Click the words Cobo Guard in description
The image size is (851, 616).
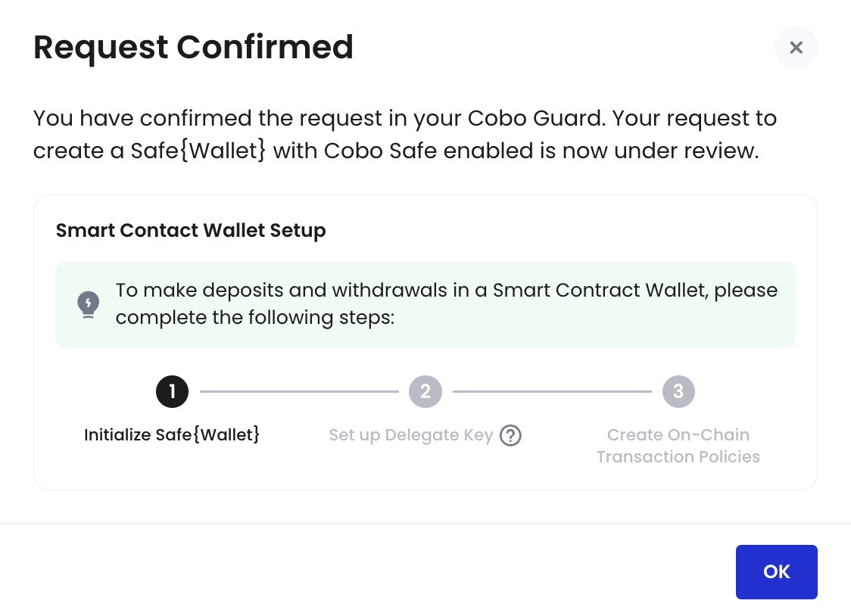tap(536, 118)
